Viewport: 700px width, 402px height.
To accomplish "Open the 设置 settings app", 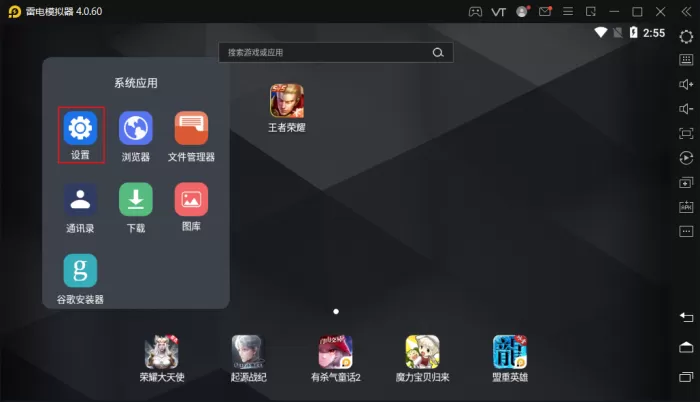I will tap(80, 129).
